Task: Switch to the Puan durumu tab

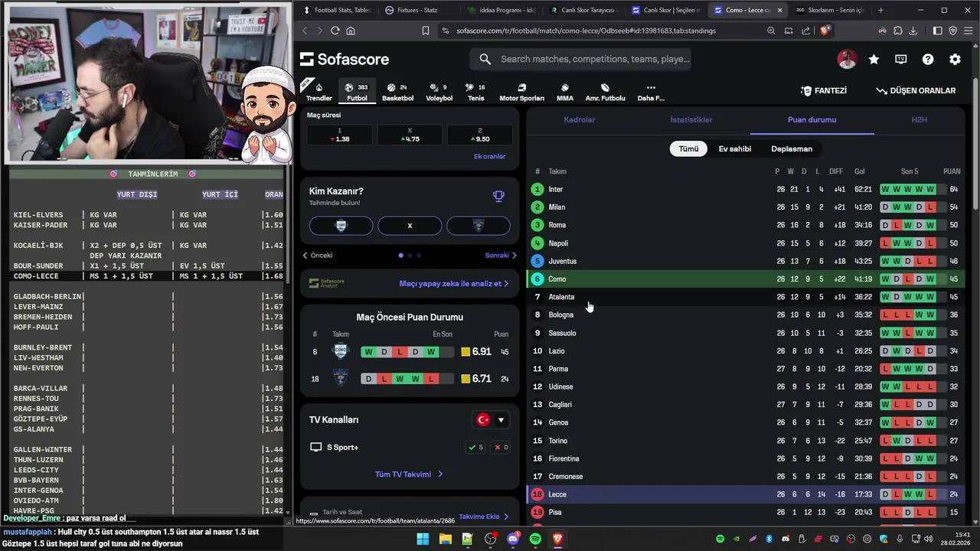Action: pyautogui.click(x=812, y=120)
